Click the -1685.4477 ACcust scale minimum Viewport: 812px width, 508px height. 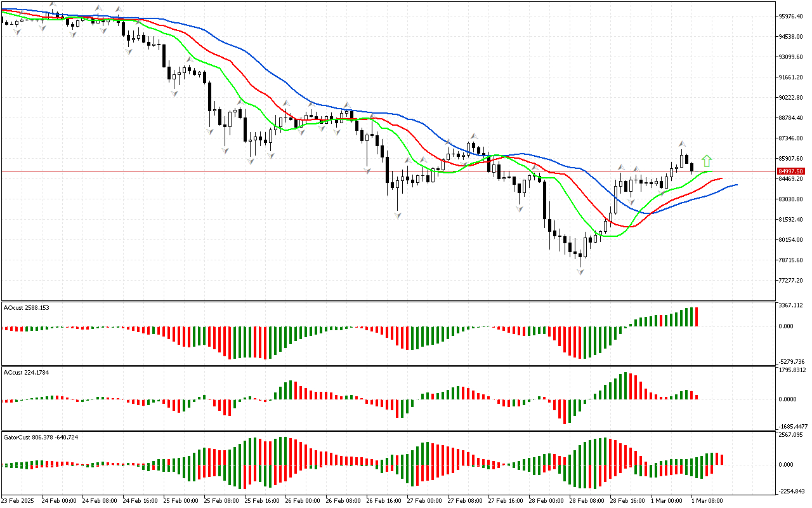(x=793, y=427)
